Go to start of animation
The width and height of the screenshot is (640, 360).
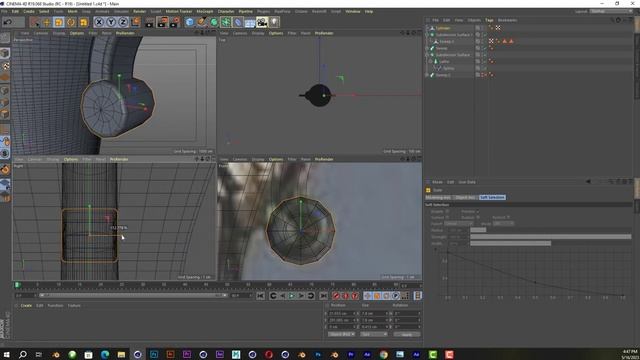pos(260,296)
